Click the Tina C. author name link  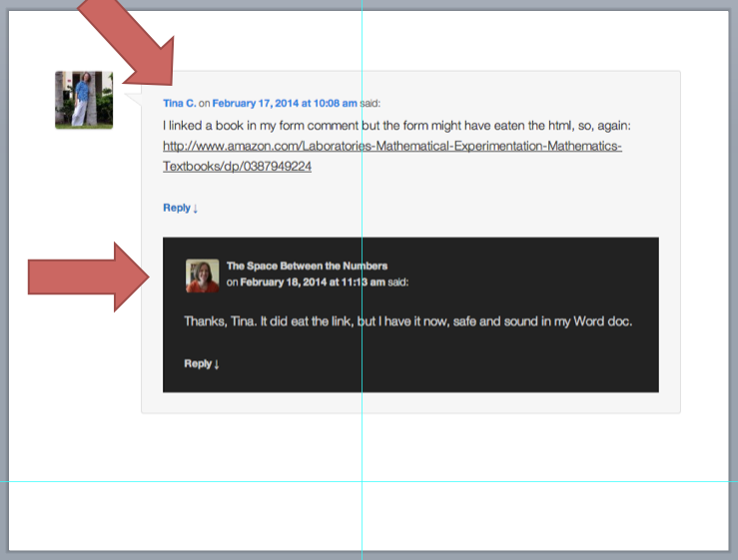180,104
